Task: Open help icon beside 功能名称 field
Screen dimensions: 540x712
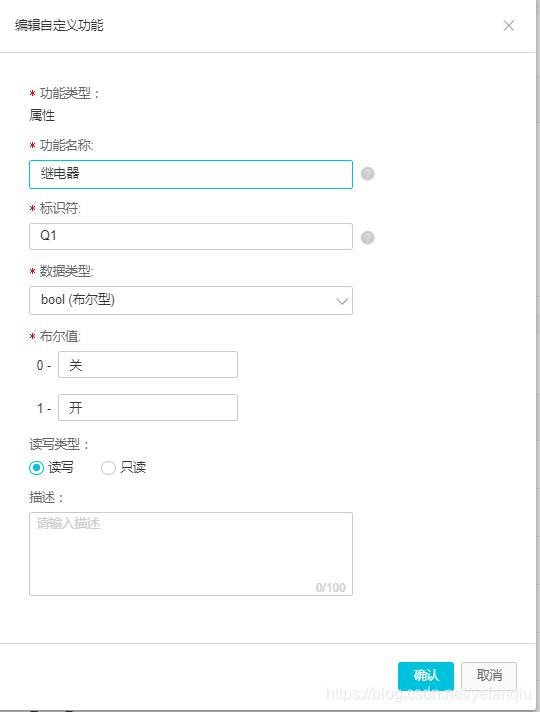Action: (367, 174)
